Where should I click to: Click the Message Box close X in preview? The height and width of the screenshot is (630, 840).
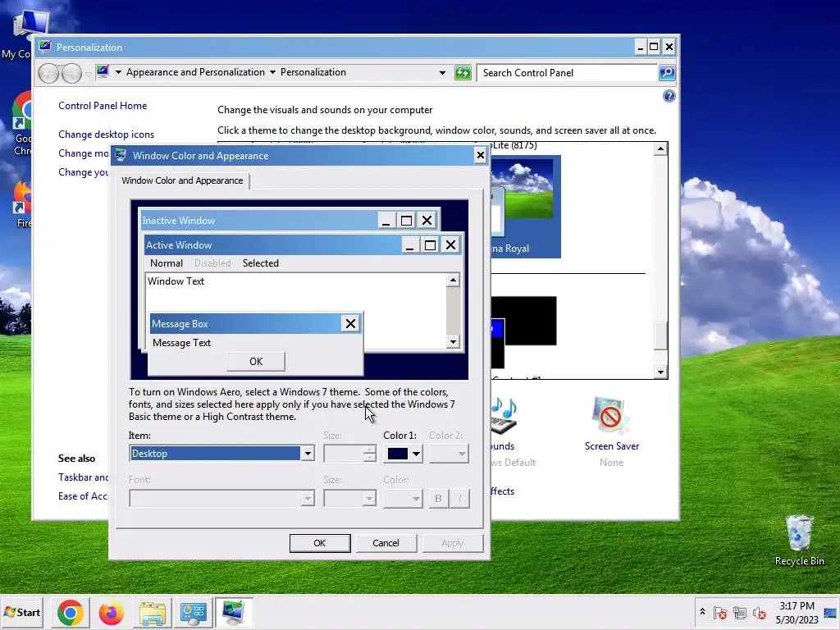pos(350,323)
